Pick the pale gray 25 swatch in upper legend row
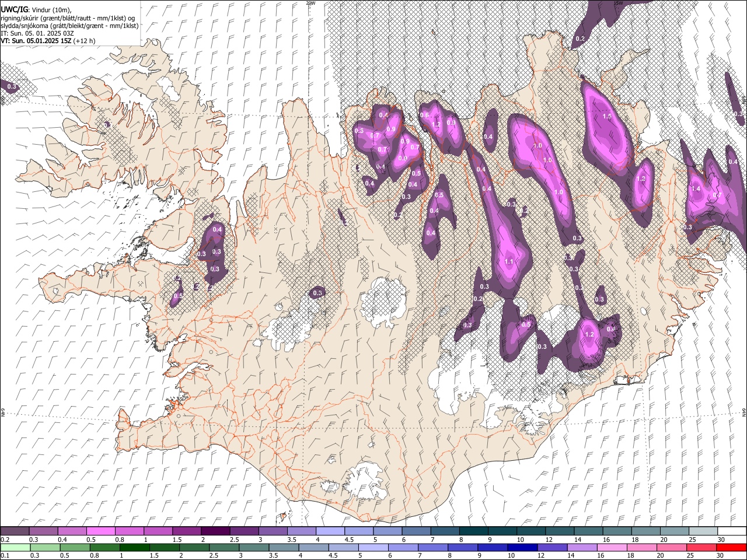The width and height of the screenshot is (747, 560). coord(703,531)
